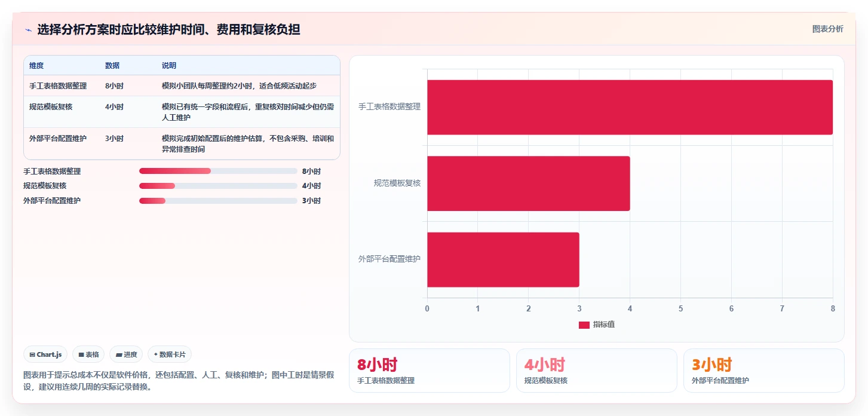This screenshot has width=868, height=416.
Task: Click the lightning icon beside the title
Action: tap(28, 29)
